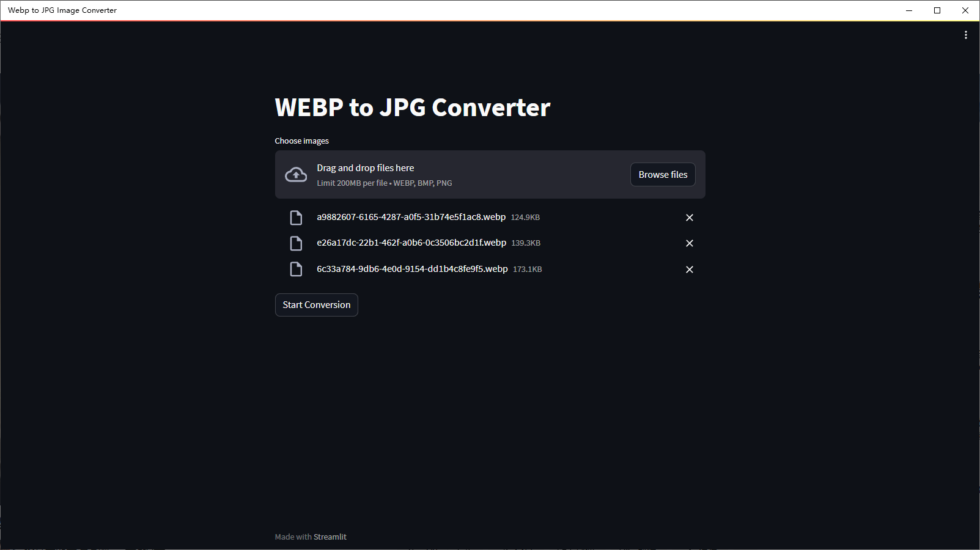Image resolution: width=980 pixels, height=550 pixels.
Task: Click the Browse files button
Action: [663, 175]
